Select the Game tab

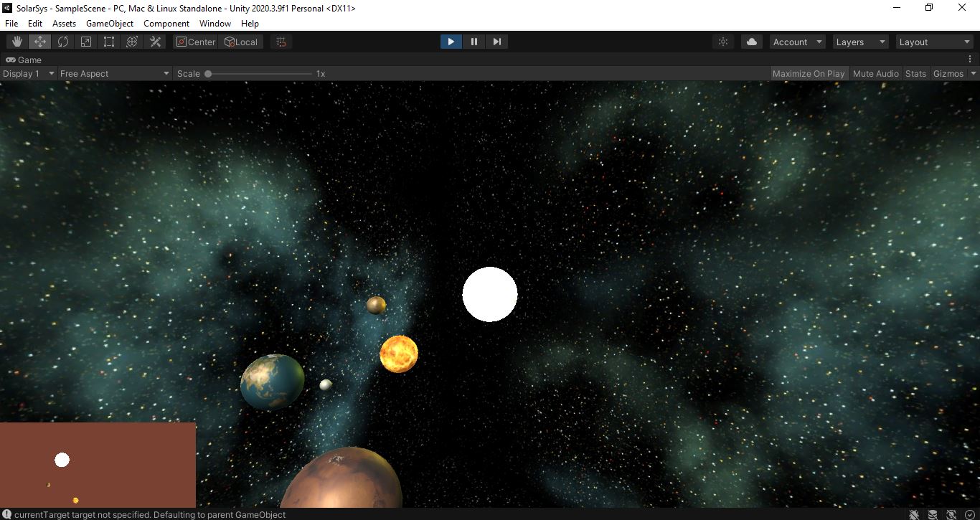(24, 60)
